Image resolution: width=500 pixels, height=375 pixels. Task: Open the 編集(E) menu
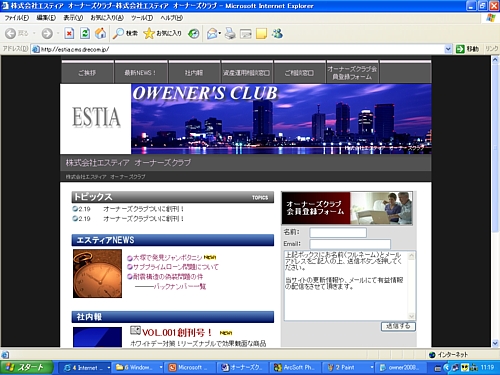click(x=46, y=18)
